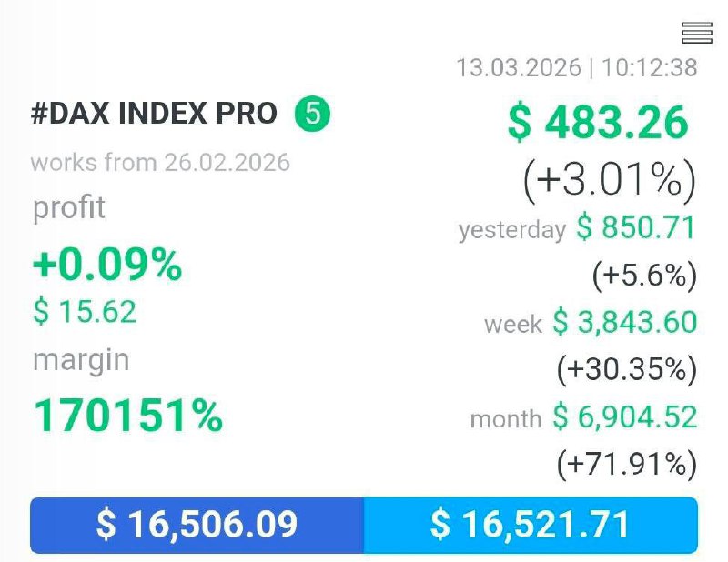The width and height of the screenshot is (728, 562).
Task: Click the +0.09% profit percentage
Action: tap(107, 265)
